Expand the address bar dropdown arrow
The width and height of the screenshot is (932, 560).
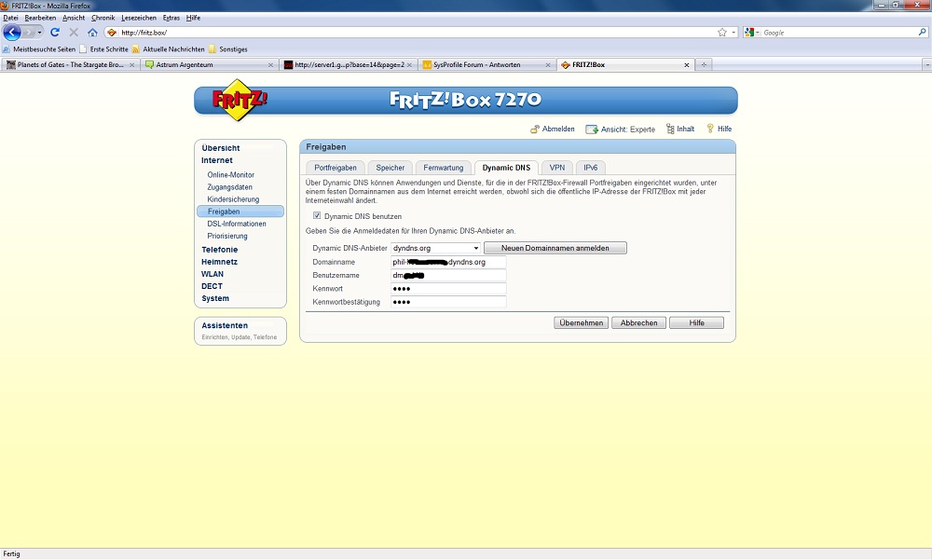(733, 32)
